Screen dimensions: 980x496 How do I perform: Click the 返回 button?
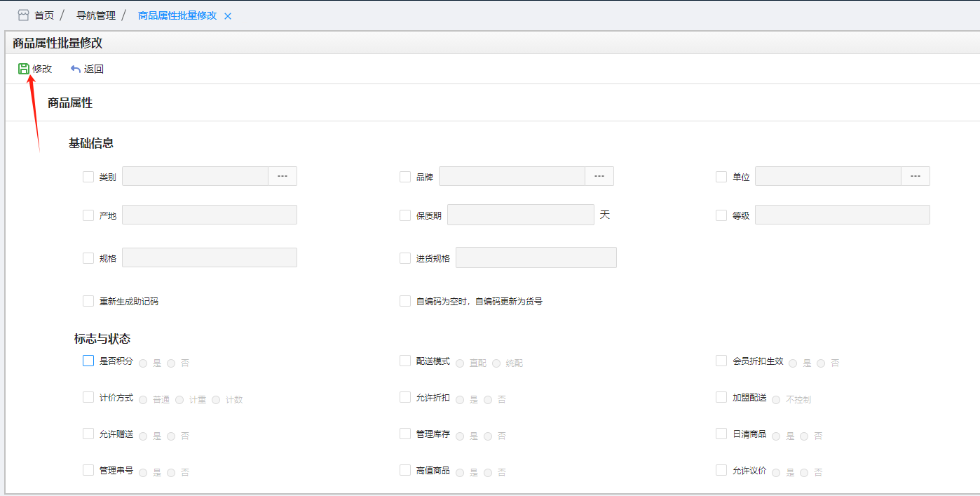point(87,69)
